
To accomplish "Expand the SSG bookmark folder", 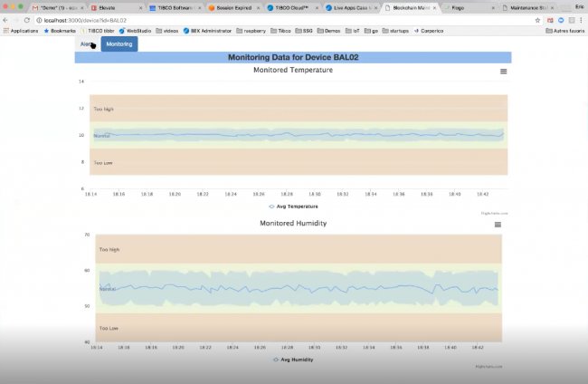I will click(x=304, y=31).
